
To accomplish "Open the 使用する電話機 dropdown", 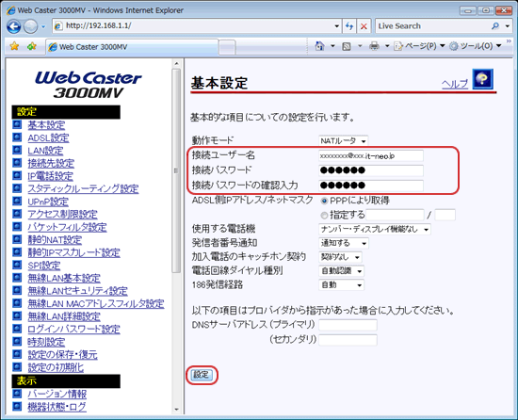I will pyautogui.click(x=375, y=229).
